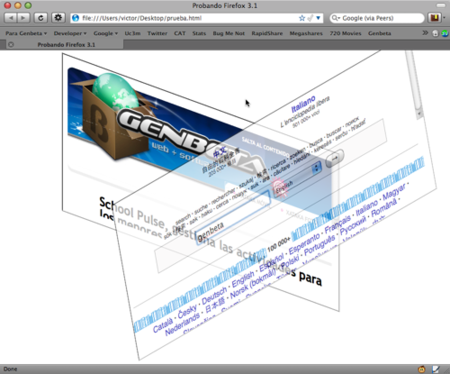Open the address bar history dropdown arrow
The image size is (450, 374).
[x=318, y=18]
